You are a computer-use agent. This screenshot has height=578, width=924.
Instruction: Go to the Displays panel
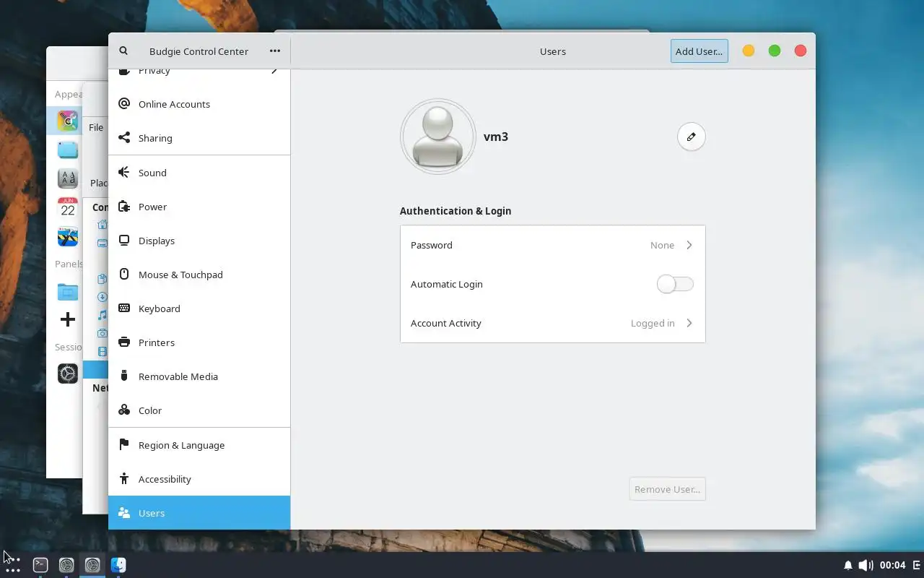click(x=199, y=241)
